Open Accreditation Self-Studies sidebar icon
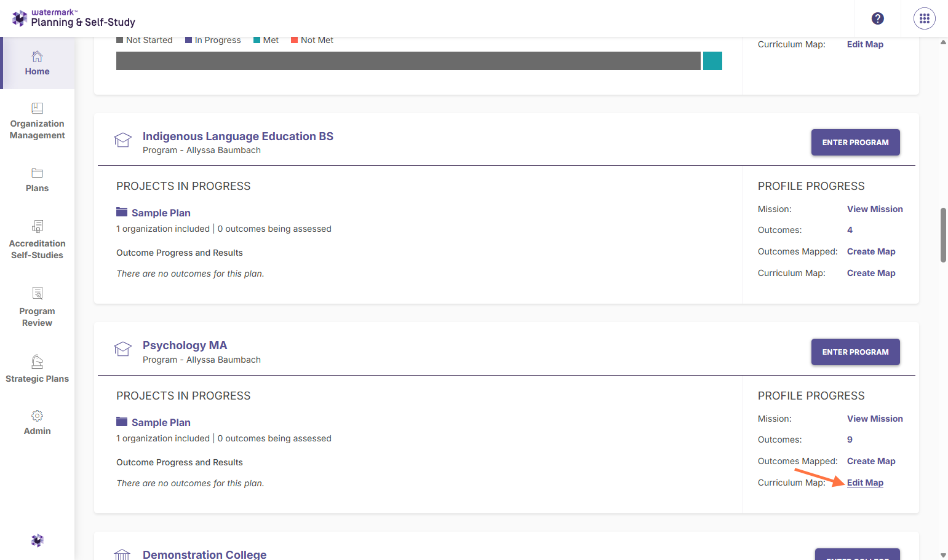Screen dimensions: 948x560 click(x=37, y=226)
